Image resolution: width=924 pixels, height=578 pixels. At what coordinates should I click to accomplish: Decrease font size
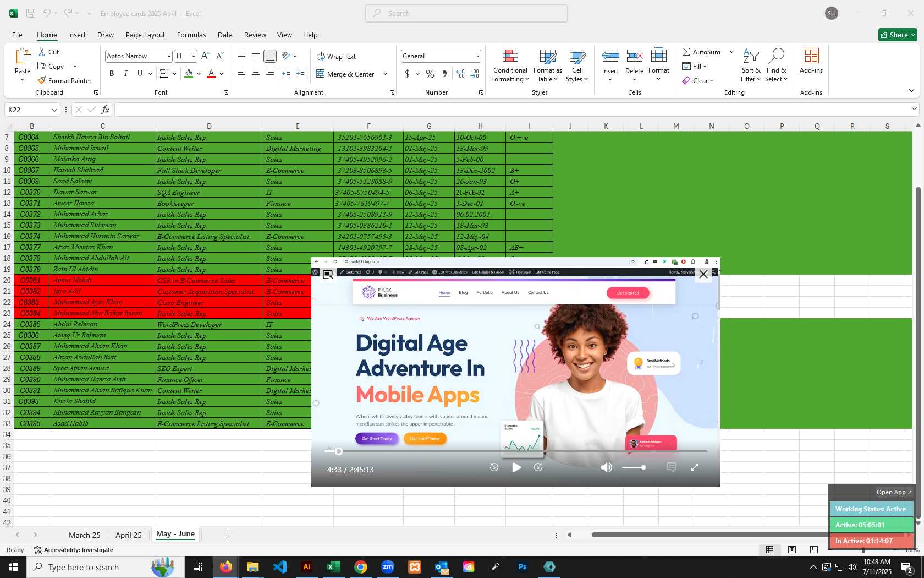[219, 56]
